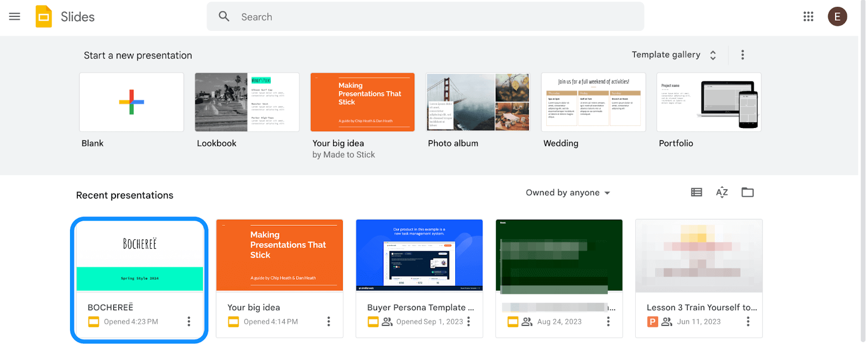Click the by Made to Stick text
The width and height of the screenshot is (868, 346).
343,155
